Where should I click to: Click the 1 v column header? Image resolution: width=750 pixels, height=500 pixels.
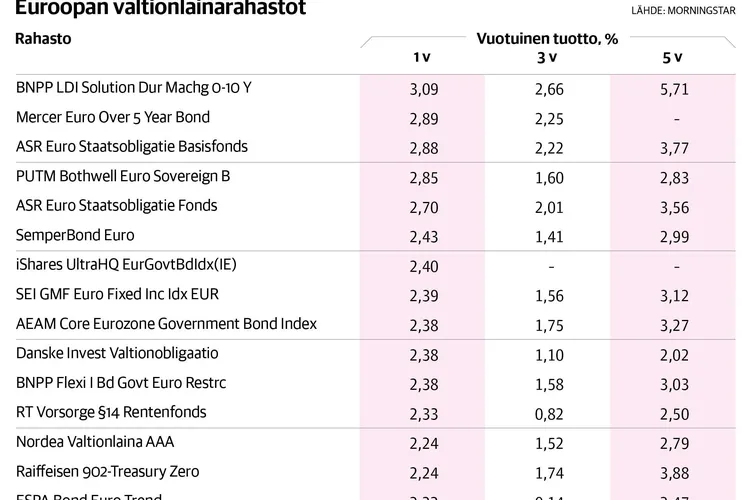pyautogui.click(x=421, y=57)
